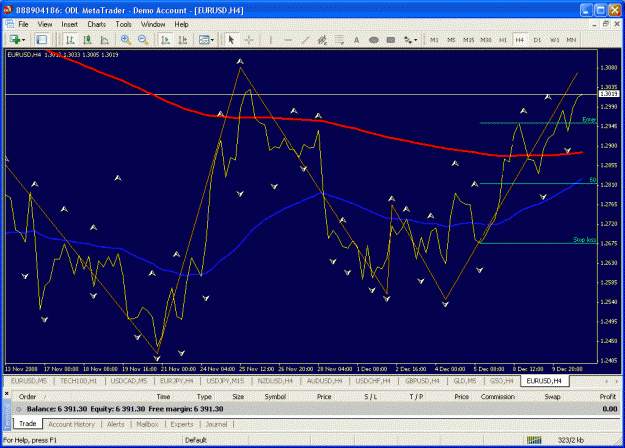Select the Equidistant Channel tool
This screenshot has height=448, width=625.
point(322,40)
